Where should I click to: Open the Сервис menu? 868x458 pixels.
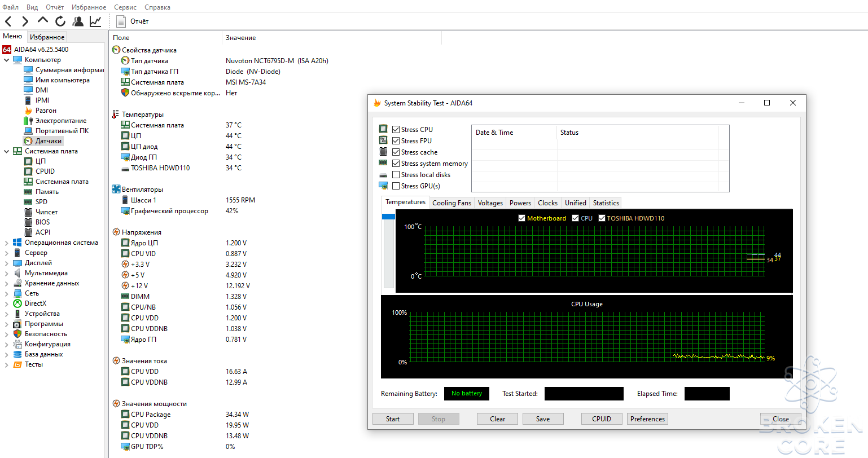[125, 7]
